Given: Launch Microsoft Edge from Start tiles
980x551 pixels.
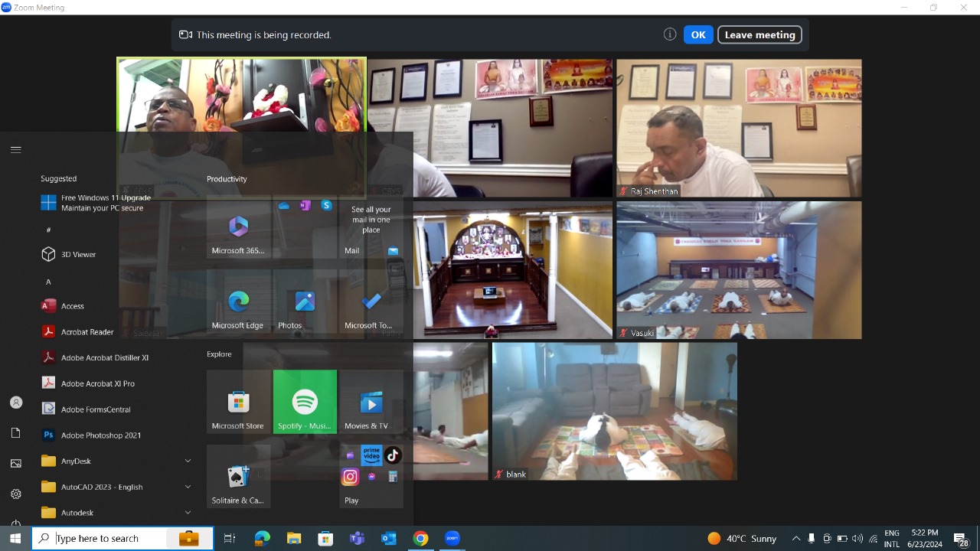Looking at the screenshot, I should coord(238,301).
